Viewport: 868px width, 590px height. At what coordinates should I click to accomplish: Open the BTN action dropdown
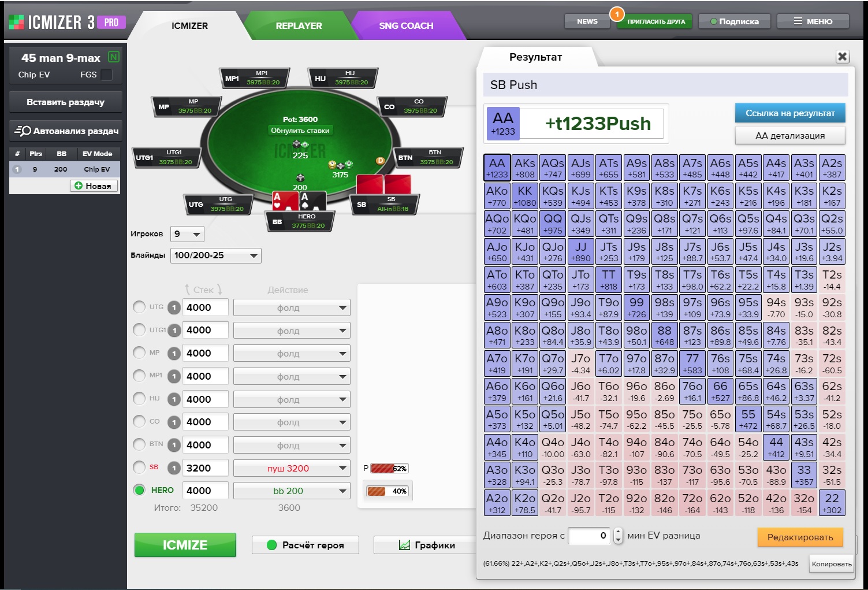tap(292, 446)
